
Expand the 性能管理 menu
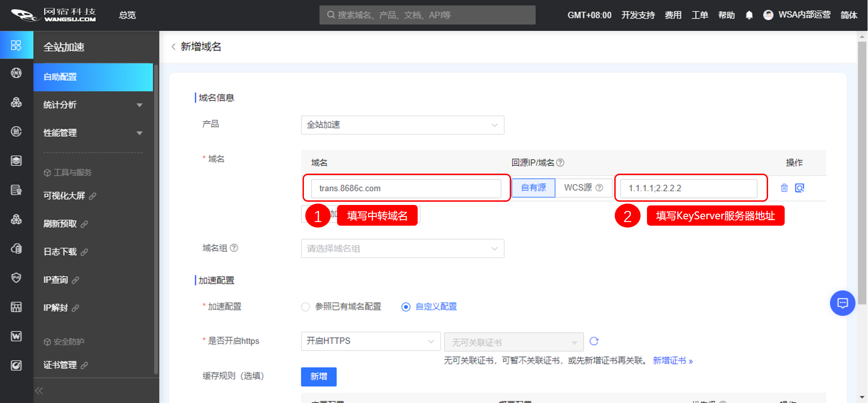coord(93,133)
